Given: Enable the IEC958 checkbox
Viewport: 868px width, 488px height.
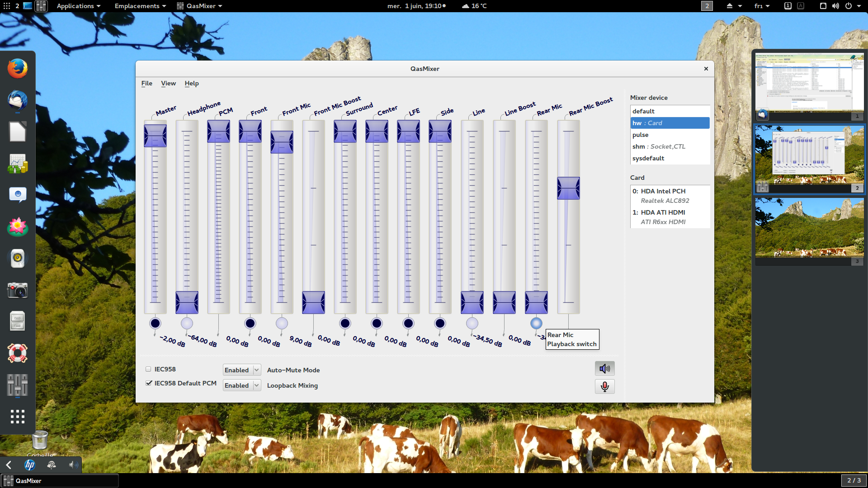Looking at the screenshot, I should (x=148, y=369).
